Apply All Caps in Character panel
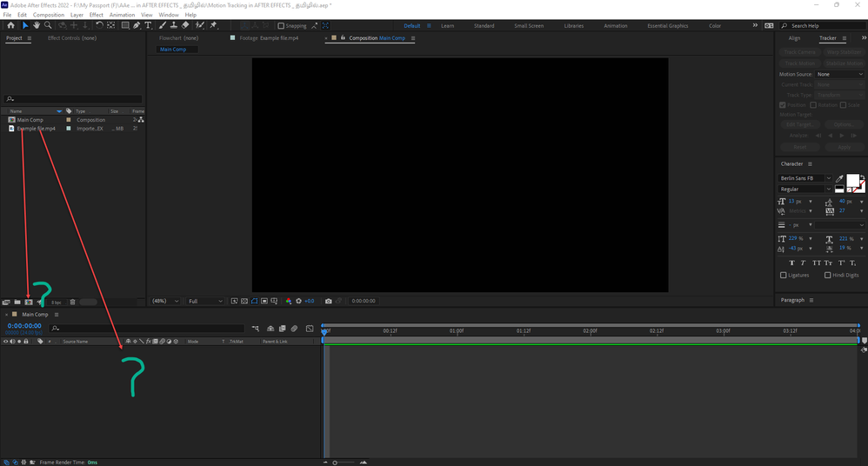 click(817, 263)
